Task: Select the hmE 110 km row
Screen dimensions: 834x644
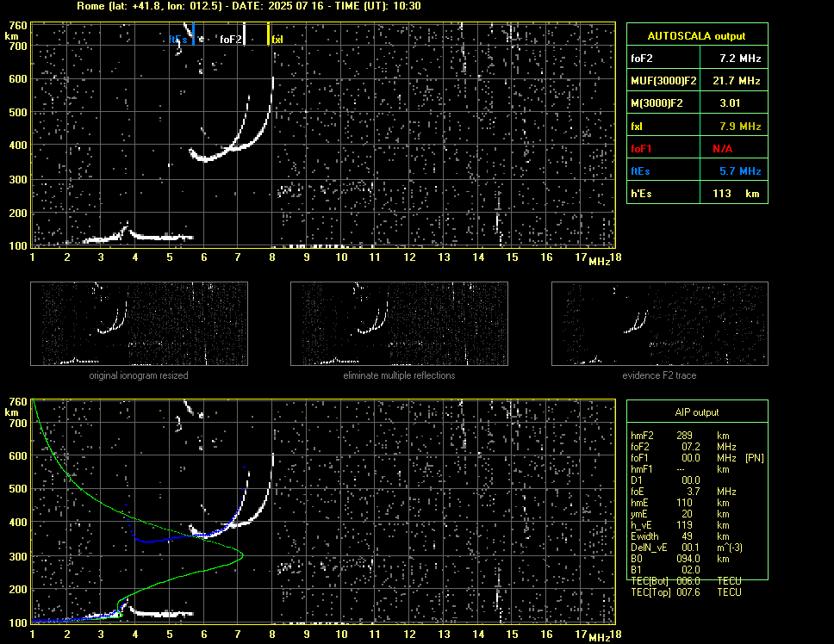Action: (x=680, y=502)
